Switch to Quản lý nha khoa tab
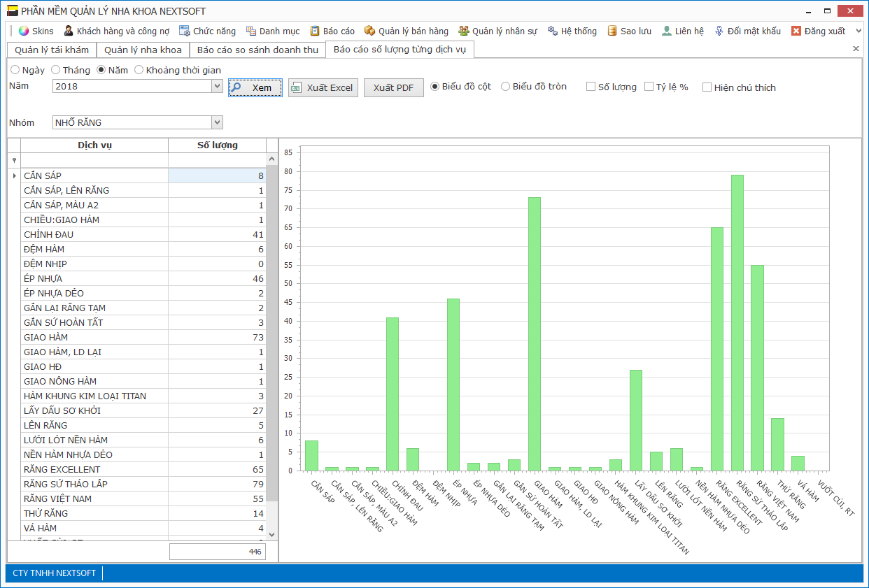Screen dimensions: 869x588 [x=143, y=50]
